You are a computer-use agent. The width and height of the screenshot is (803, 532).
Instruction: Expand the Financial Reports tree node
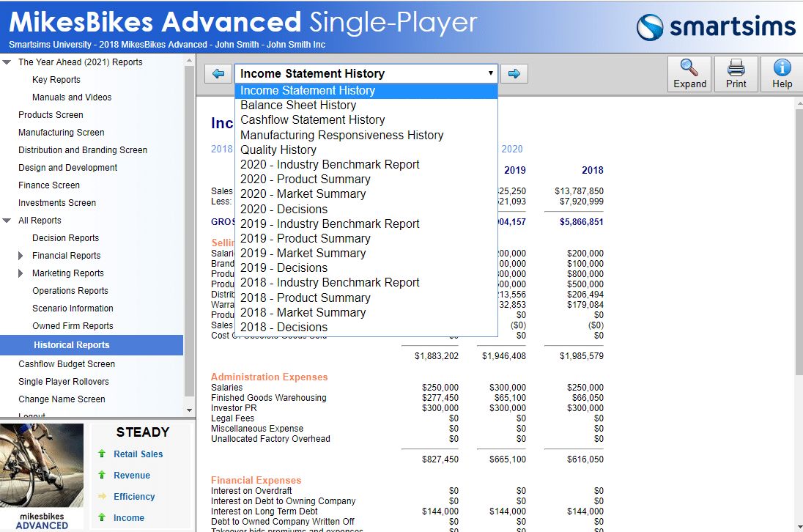click(21, 256)
